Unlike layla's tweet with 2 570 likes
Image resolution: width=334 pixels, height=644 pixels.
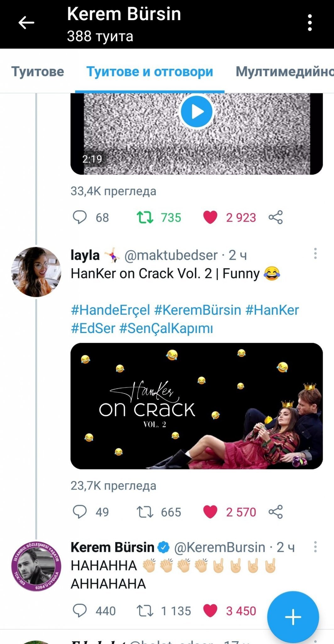point(210,512)
